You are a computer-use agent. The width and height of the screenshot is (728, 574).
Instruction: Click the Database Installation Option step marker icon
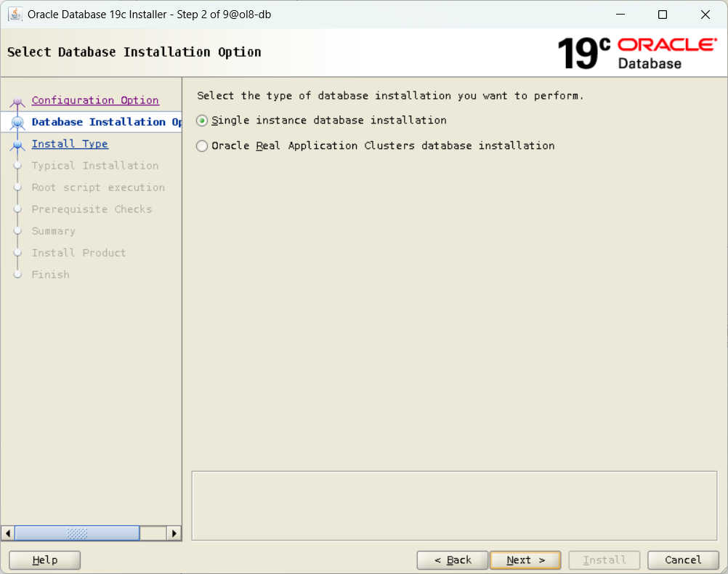click(17, 123)
